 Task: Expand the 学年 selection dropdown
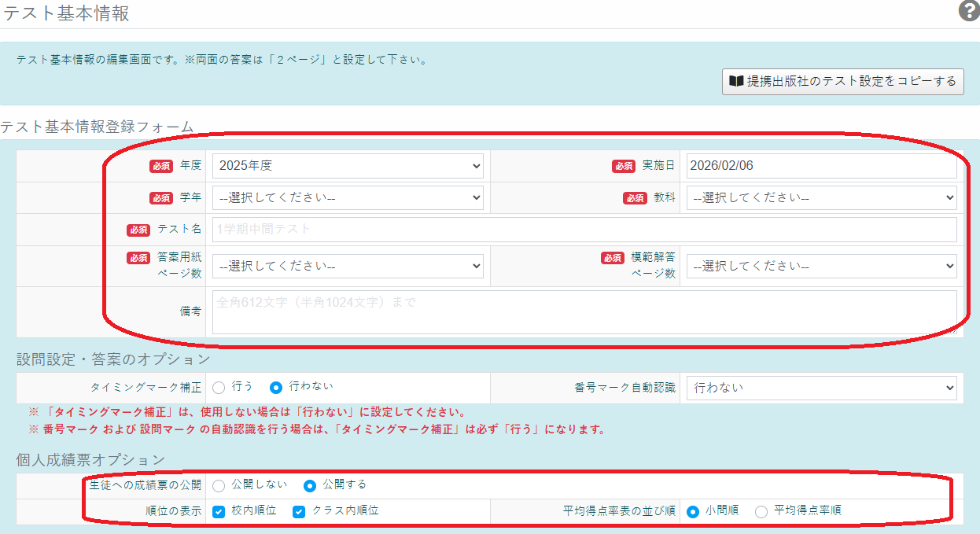pos(347,197)
